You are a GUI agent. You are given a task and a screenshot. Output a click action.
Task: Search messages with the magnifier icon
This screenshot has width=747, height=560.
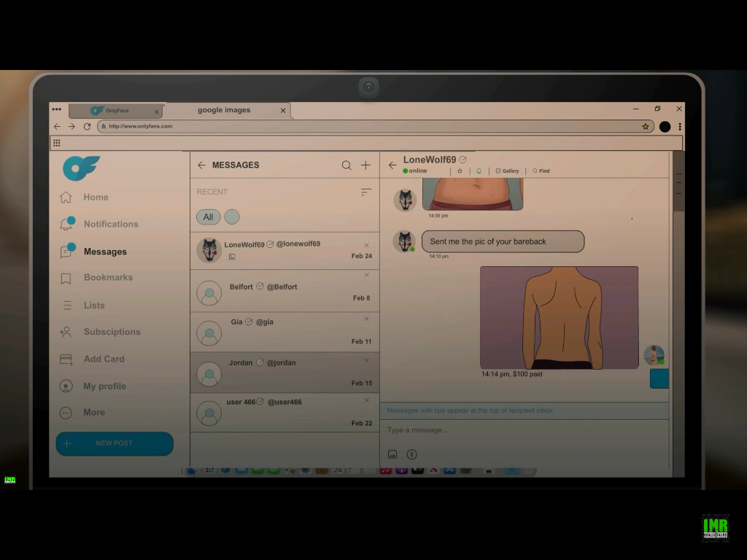click(347, 166)
